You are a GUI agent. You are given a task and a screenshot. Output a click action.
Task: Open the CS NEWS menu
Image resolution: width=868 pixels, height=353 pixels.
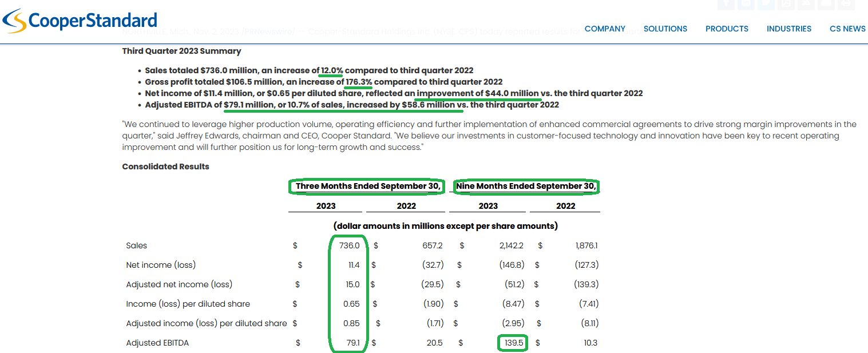[x=847, y=29]
